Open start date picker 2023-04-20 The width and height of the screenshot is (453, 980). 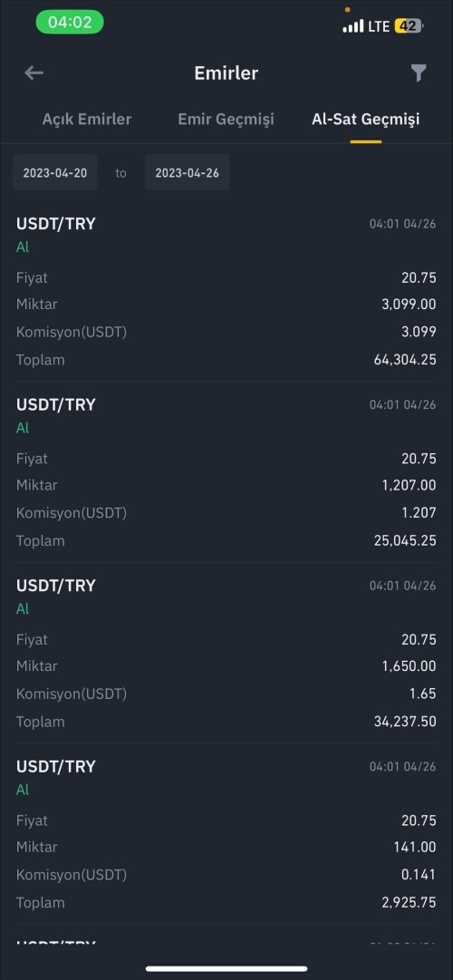pos(55,172)
